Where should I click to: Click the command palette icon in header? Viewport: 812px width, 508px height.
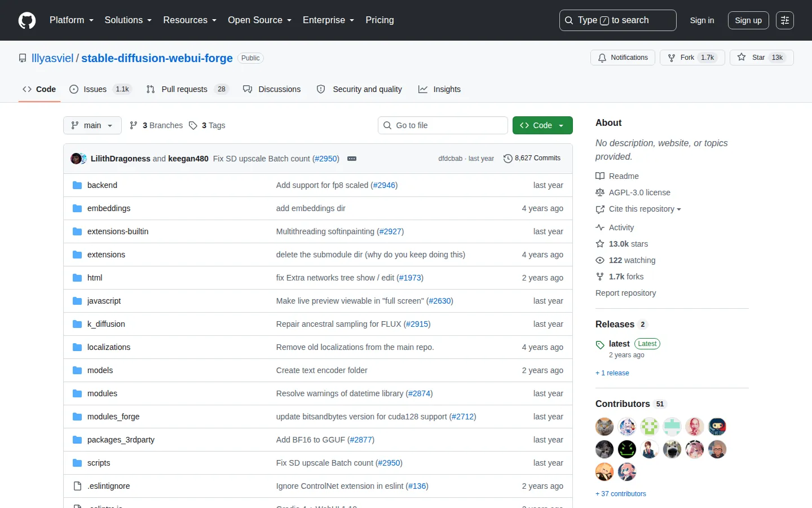784,20
